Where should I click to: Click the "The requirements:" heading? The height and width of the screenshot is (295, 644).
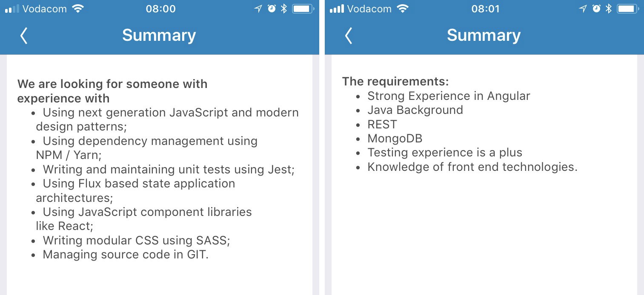tap(395, 81)
